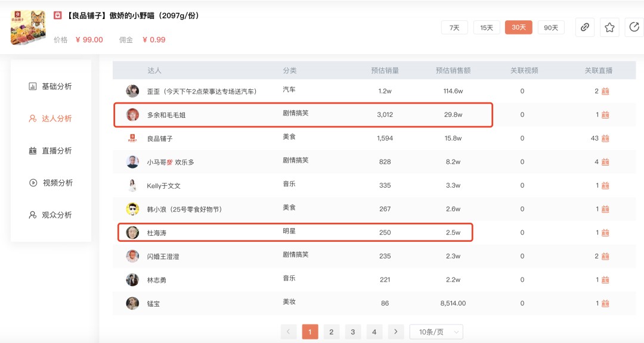Go to pagination page 2
Image resolution: width=644 pixels, height=343 pixels.
332,332
